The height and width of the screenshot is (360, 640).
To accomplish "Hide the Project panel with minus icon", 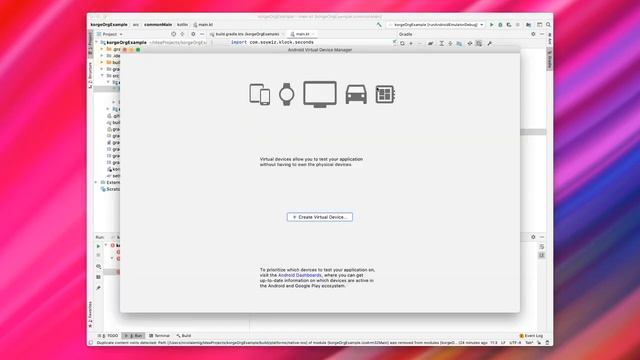I will point(202,34).
